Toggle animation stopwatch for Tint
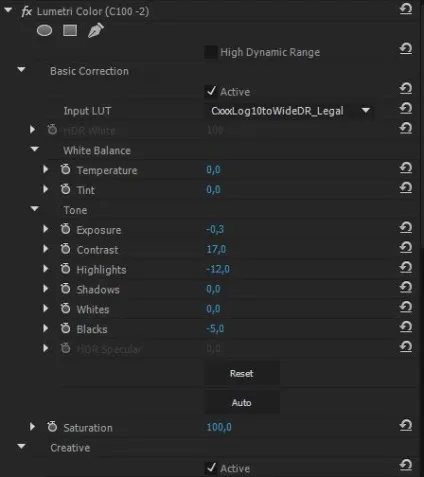This screenshot has width=424, height=477. pyautogui.click(x=65, y=189)
